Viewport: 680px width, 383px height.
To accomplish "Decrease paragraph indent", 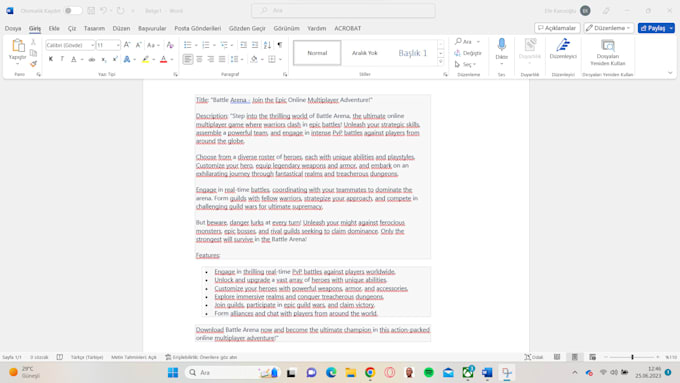I will coord(243,45).
